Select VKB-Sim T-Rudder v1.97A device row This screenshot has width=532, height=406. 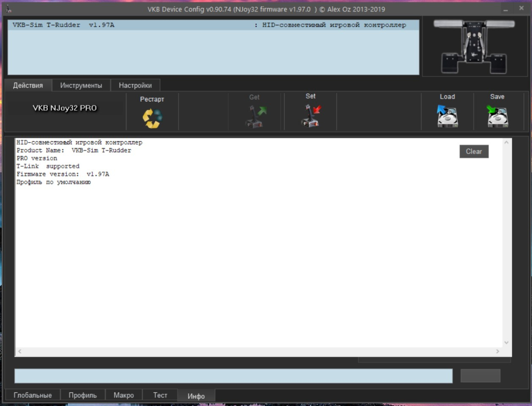click(x=213, y=25)
